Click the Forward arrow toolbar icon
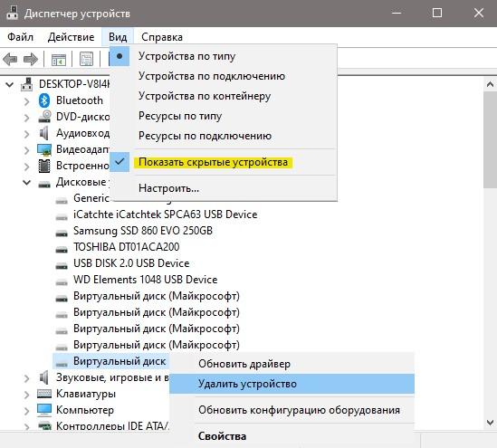Image resolution: width=497 pixels, height=448 pixels. [x=31, y=59]
